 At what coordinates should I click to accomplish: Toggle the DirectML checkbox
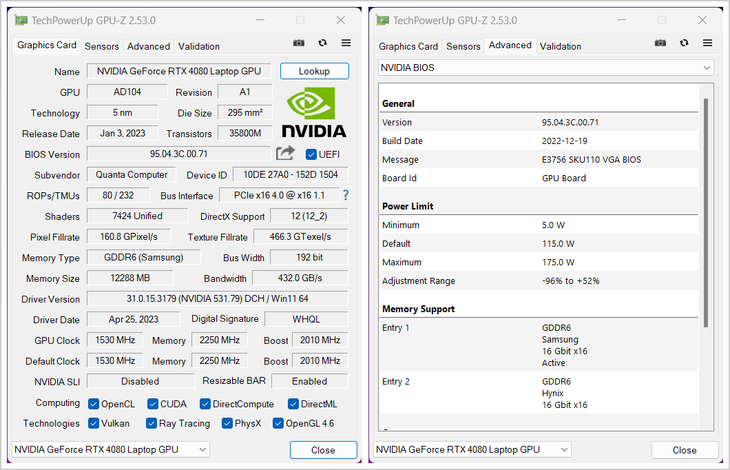(x=293, y=404)
